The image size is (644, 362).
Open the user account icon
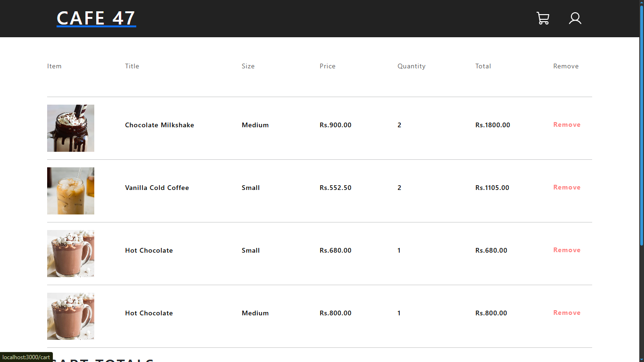tap(575, 18)
